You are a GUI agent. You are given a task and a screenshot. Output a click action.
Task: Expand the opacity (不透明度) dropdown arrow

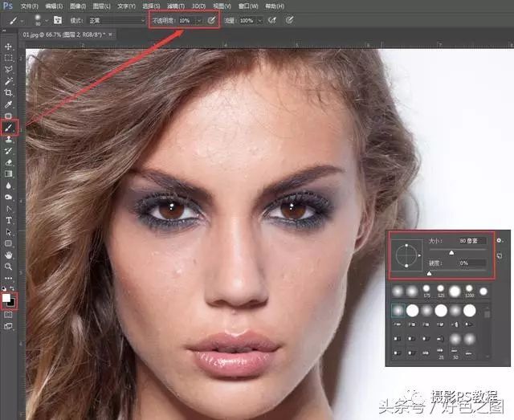coord(199,19)
